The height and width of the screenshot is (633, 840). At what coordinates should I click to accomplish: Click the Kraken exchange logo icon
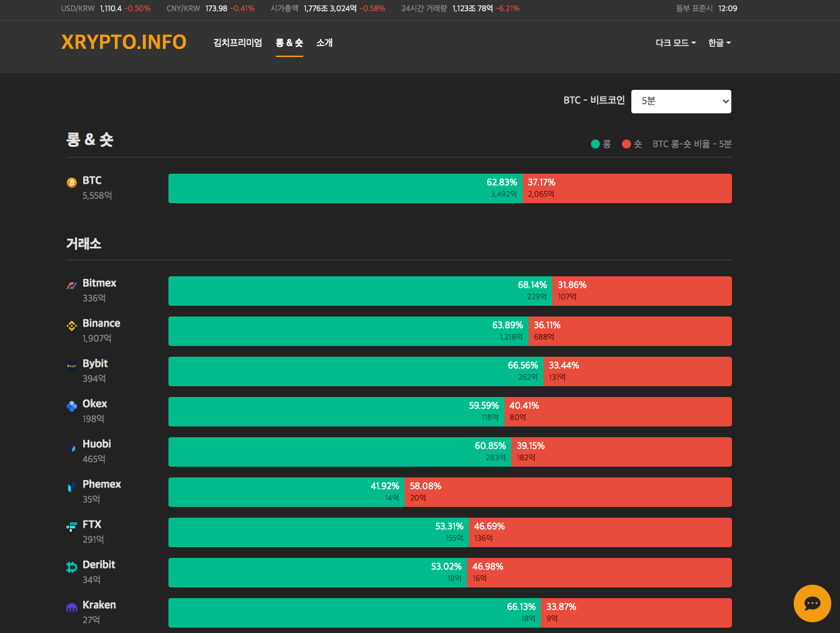click(72, 608)
